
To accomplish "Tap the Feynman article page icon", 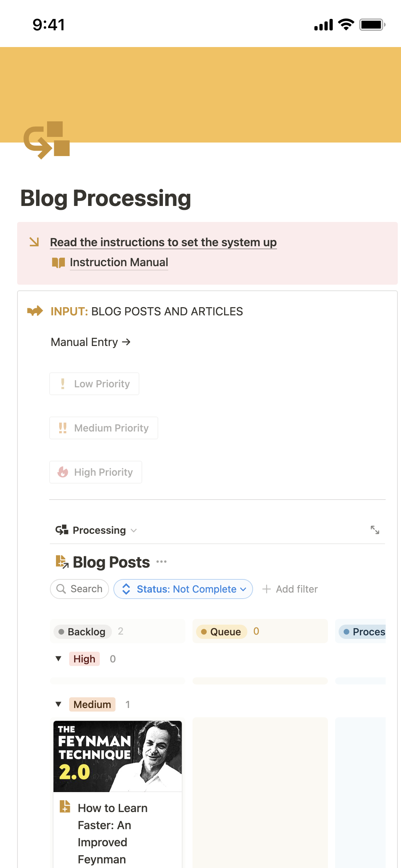I will [65, 806].
